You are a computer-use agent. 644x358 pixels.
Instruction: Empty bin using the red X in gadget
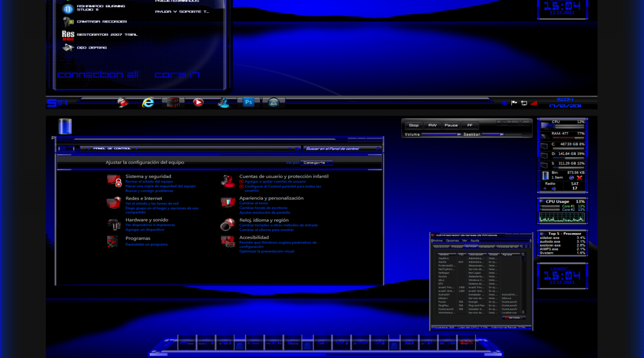tap(580, 177)
